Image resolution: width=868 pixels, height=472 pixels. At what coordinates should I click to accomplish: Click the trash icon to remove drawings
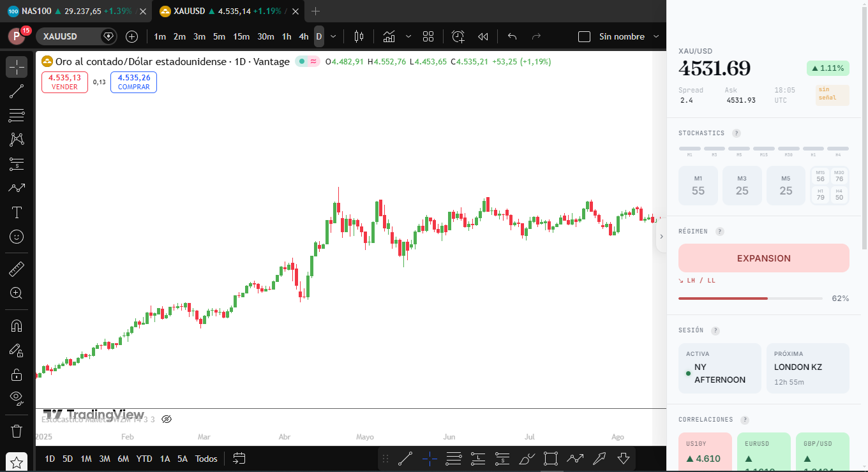[x=17, y=431]
